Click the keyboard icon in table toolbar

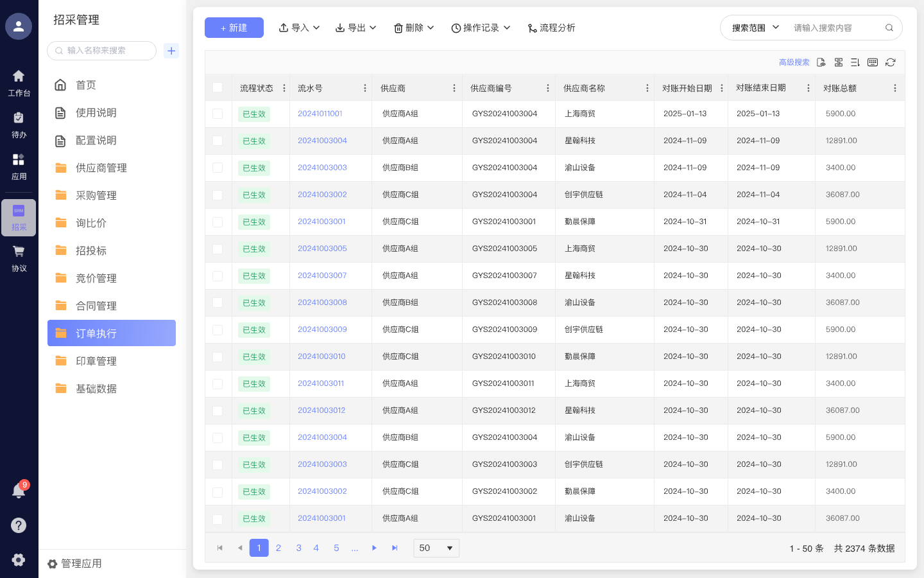pos(873,62)
